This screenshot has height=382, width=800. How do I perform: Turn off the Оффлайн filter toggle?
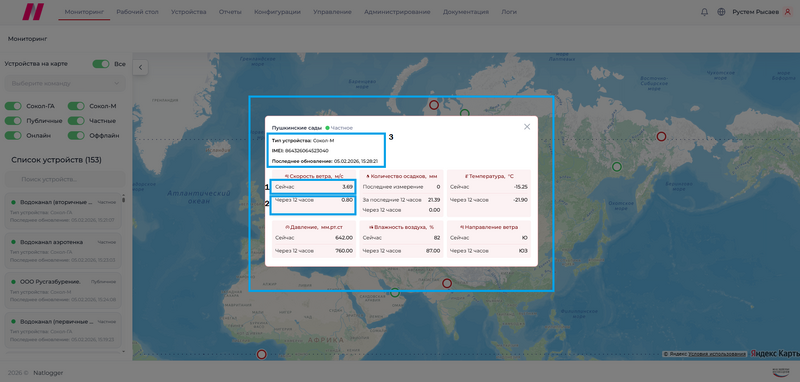tap(76, 136)
